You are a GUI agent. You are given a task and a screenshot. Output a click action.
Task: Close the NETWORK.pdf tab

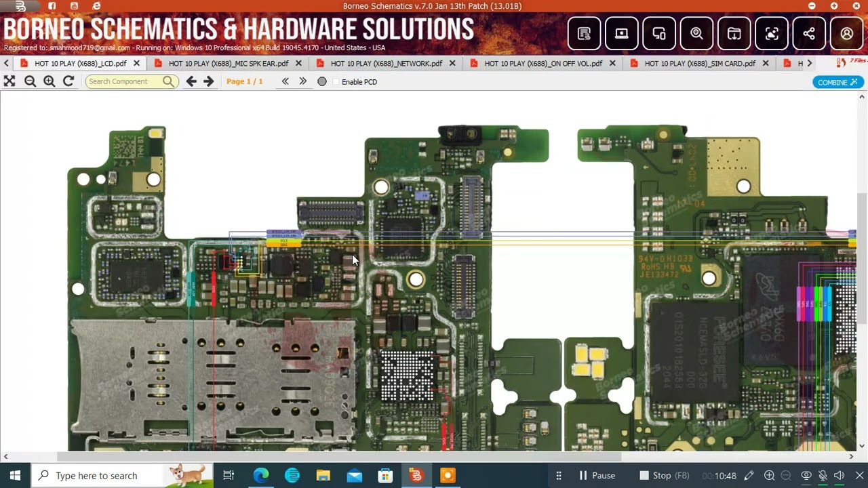452,63
